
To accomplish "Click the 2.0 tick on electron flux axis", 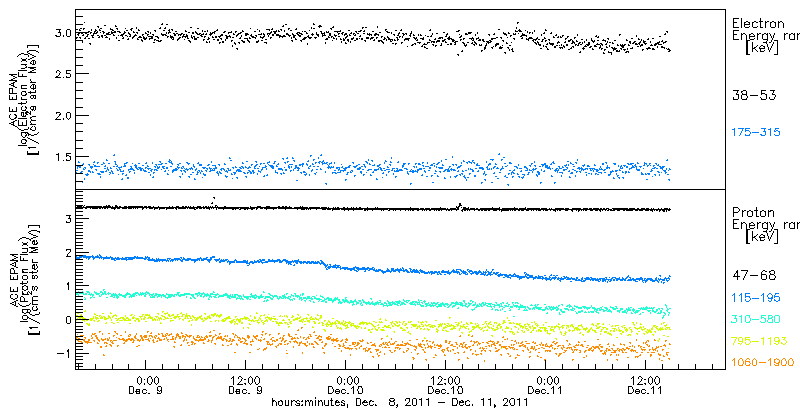I will click(x=62, y=115).
